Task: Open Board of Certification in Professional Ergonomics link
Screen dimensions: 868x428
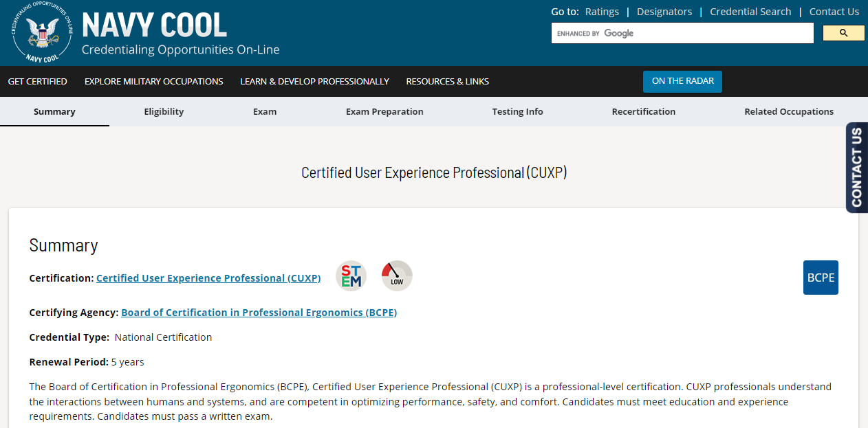Action: click(x=259, y=313)
